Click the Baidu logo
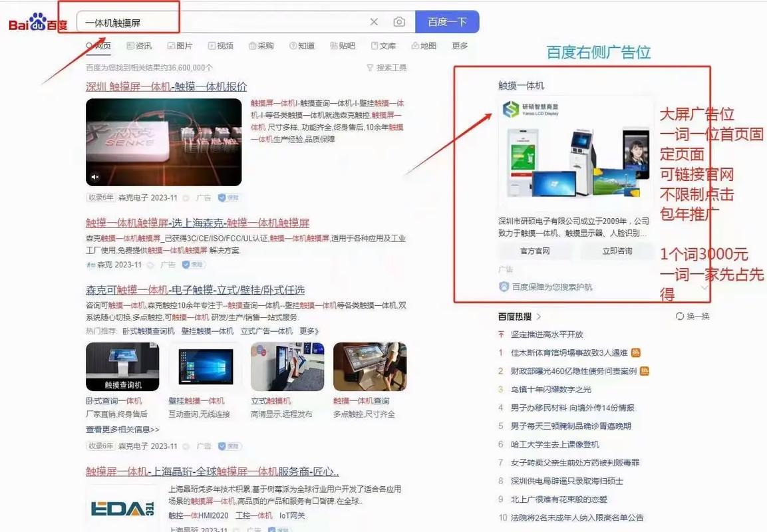 pyautogui.click(x=38, y=23)
